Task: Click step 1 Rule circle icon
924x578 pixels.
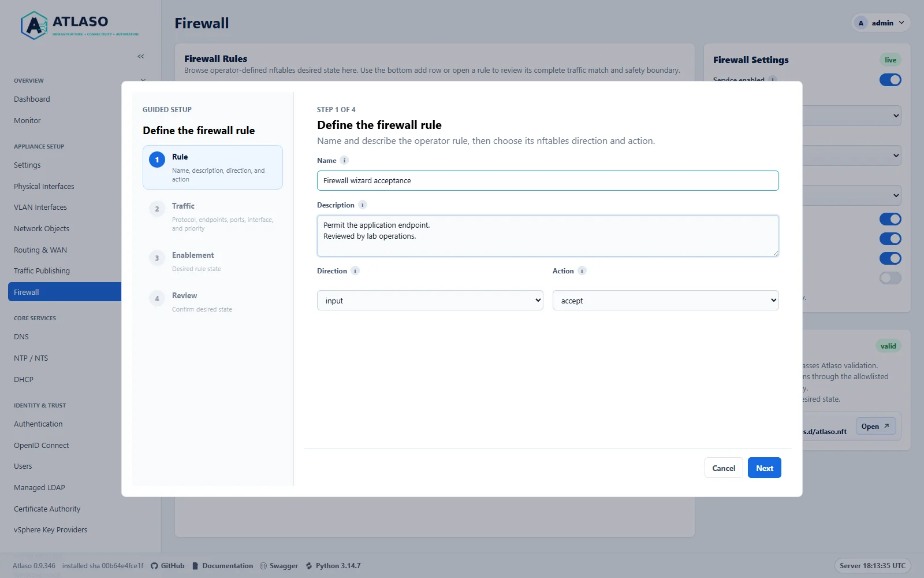Action: [157, 160]
